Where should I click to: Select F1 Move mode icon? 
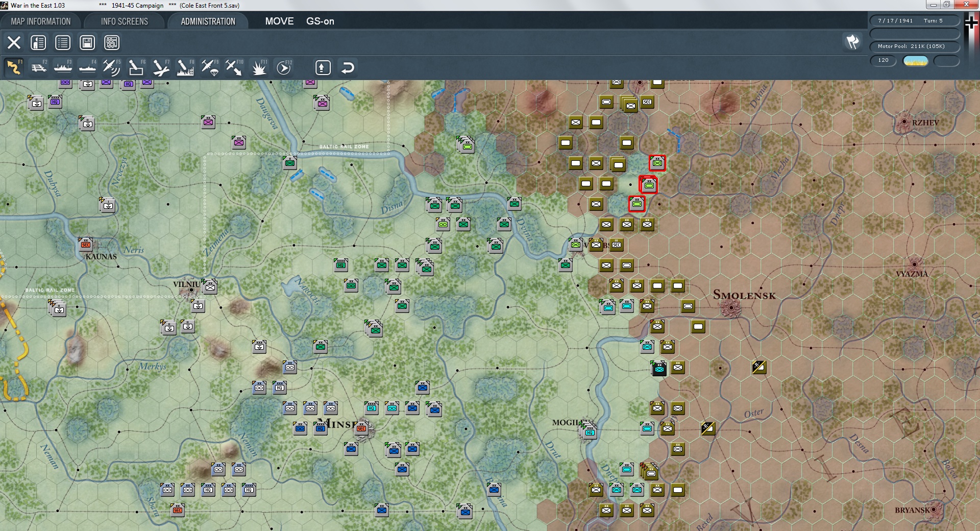point(14,67)
